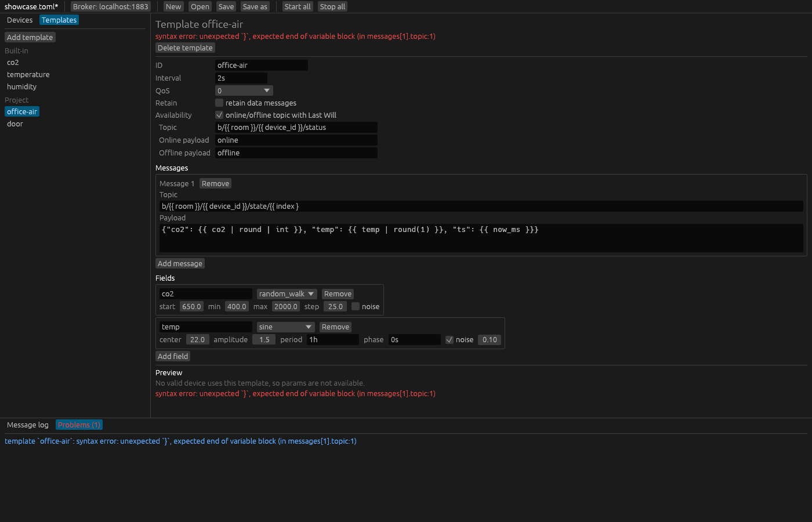Screen dimensions: 812x522
Task: Adjust the temp amplitude value 1.5
Action: tap(264, 339)
